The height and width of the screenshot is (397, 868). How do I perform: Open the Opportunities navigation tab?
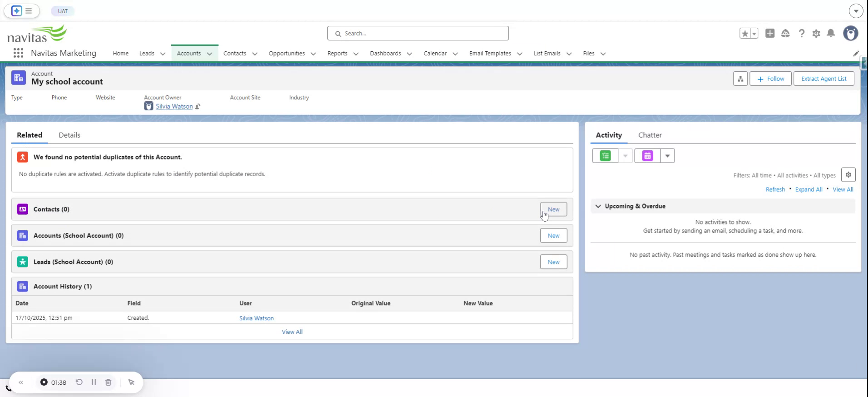(286, 53)
